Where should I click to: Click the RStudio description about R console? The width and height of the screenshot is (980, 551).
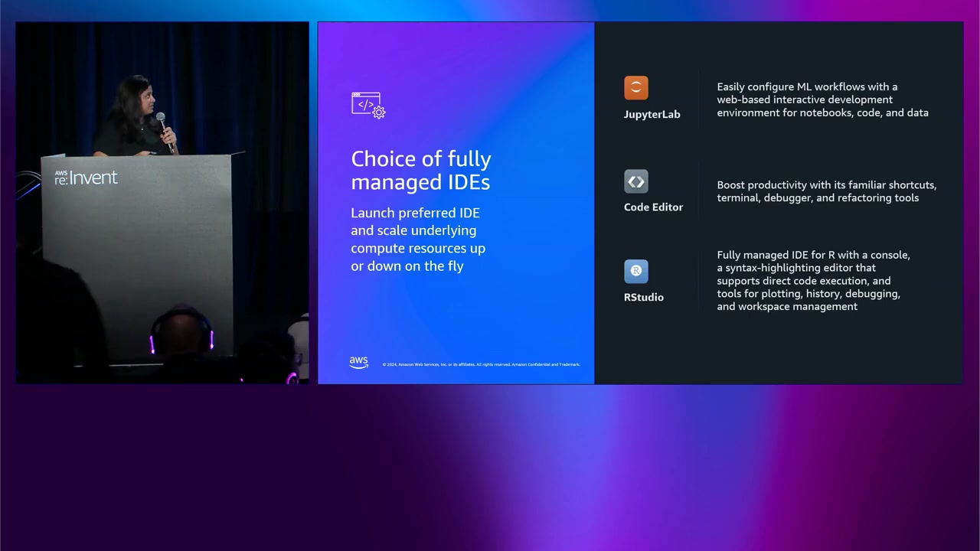tap(813, 280)
